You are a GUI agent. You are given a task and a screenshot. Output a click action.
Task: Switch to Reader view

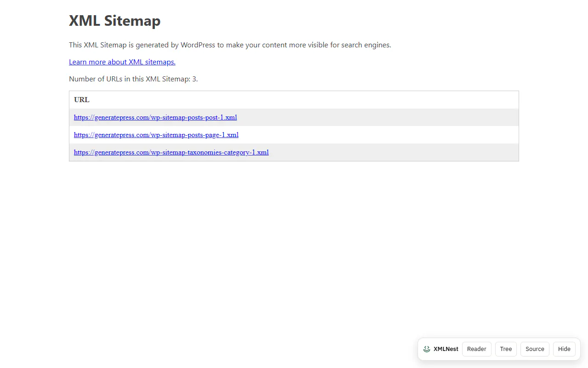click(x=477, y=349)
